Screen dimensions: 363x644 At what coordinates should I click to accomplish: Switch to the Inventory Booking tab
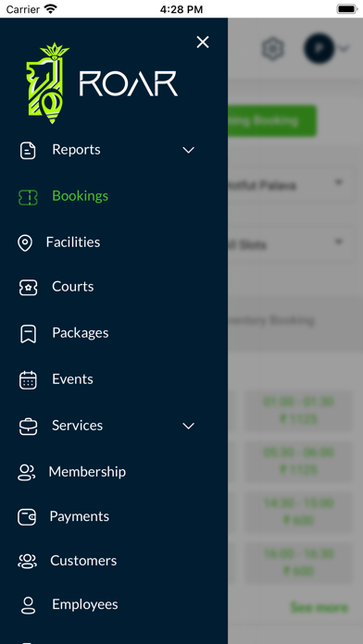271,320
